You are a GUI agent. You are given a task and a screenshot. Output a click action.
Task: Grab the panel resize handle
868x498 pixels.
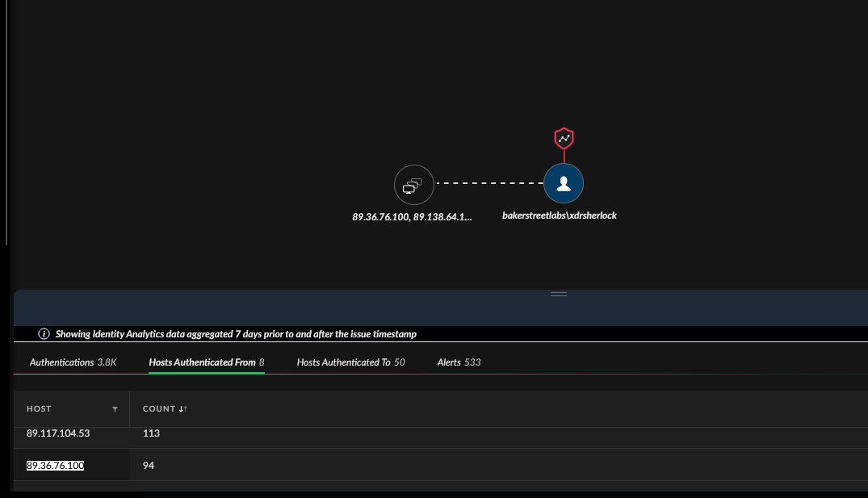(x=559, y=295)
